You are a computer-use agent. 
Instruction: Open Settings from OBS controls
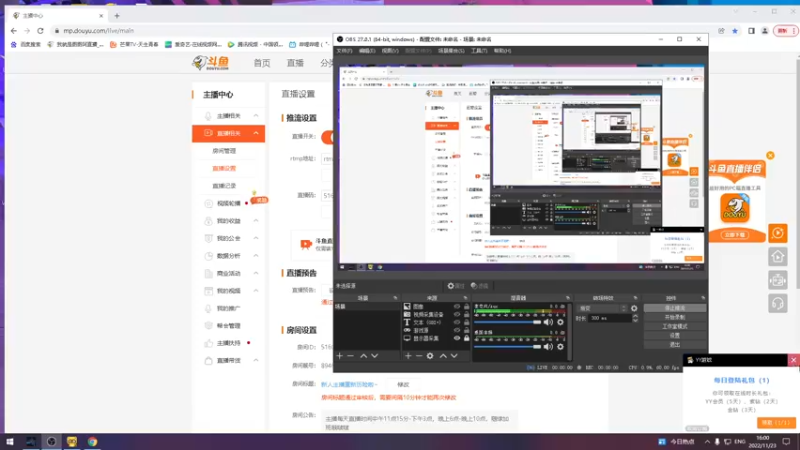pyautogui.click(x=674, y=336)
